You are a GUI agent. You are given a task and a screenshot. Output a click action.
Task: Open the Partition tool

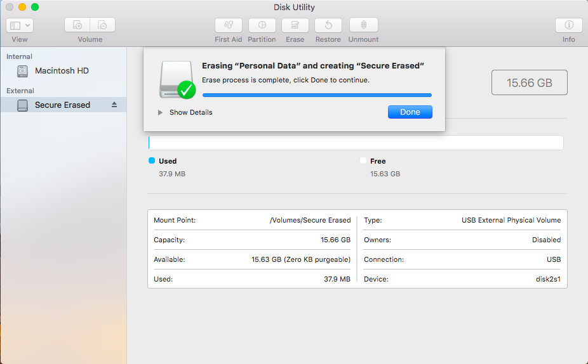(262, 25)
